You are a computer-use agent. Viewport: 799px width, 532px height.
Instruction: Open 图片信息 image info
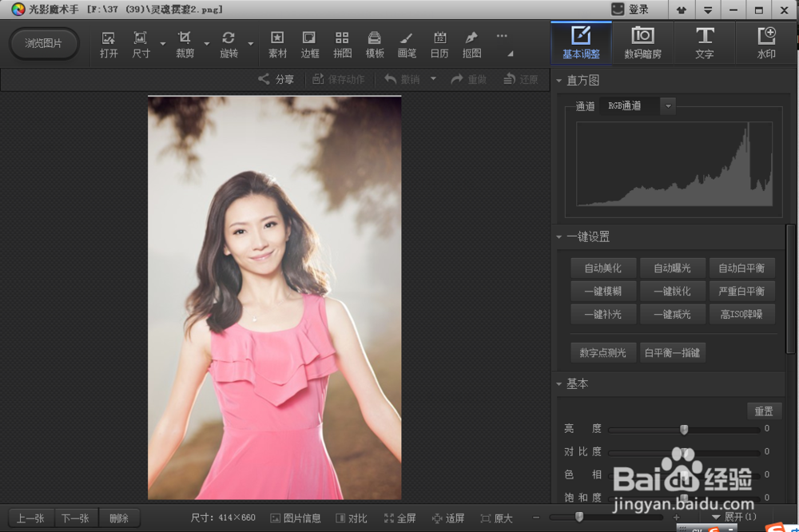pyautogui.click(x=296, y=518)
